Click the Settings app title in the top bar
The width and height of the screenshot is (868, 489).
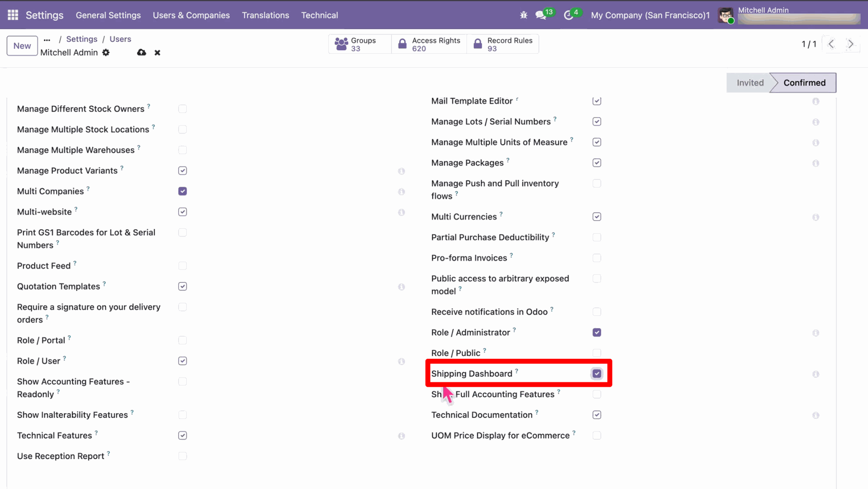click(x=45, y=15)
